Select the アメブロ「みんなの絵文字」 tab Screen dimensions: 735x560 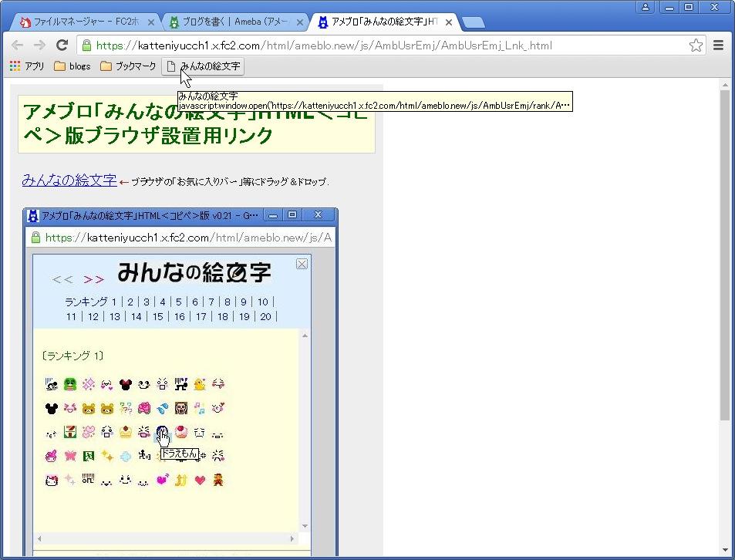(x=384, y=22)
